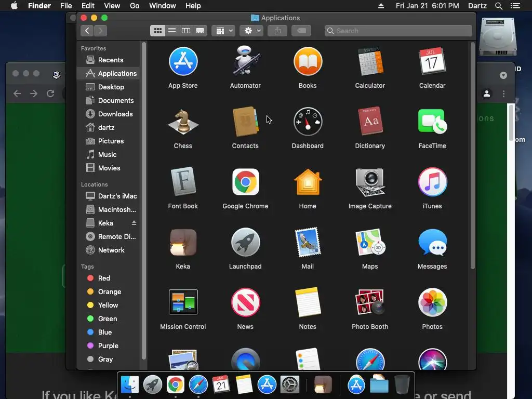Screen dimensions: 532x399
Task: Open the Home app icon
Action: pos(308,182)
